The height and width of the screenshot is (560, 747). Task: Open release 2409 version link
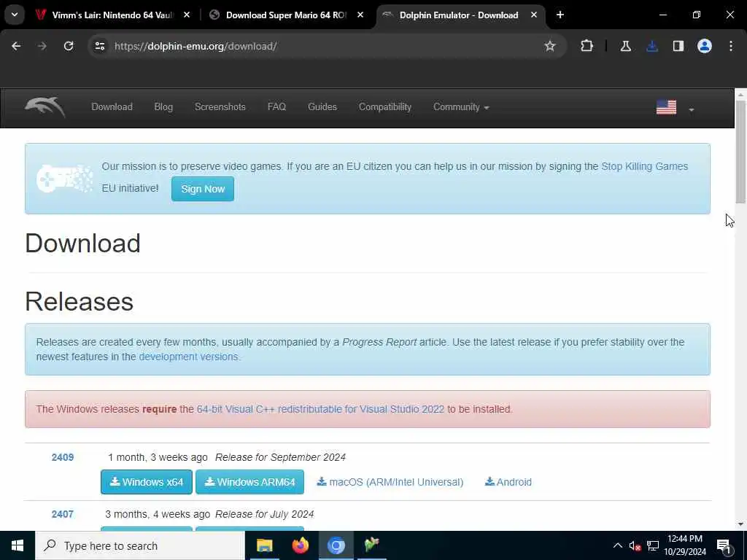pyautogui.click(x=63, y=458)
